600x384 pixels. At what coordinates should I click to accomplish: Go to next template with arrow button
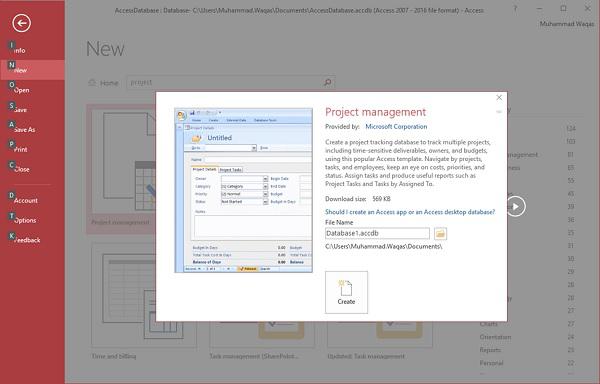(x=516, y=206)
